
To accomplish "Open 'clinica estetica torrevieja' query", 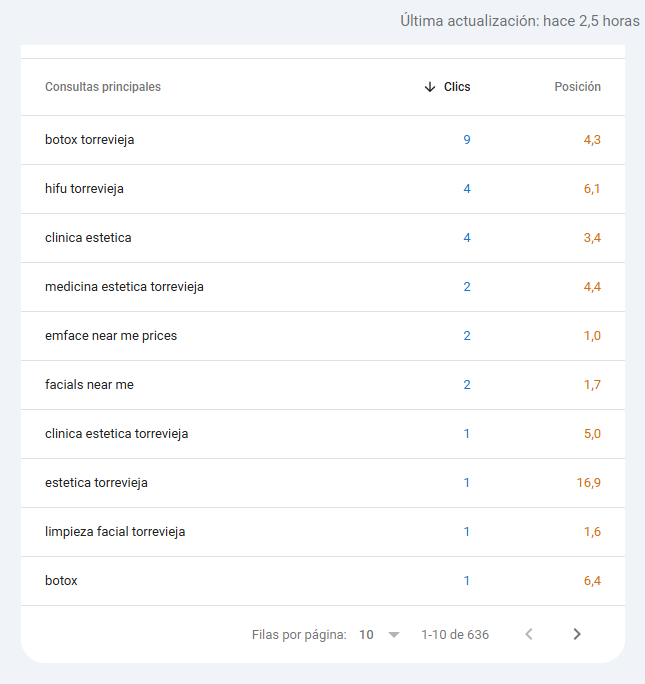I will click(x=116, y=434).
